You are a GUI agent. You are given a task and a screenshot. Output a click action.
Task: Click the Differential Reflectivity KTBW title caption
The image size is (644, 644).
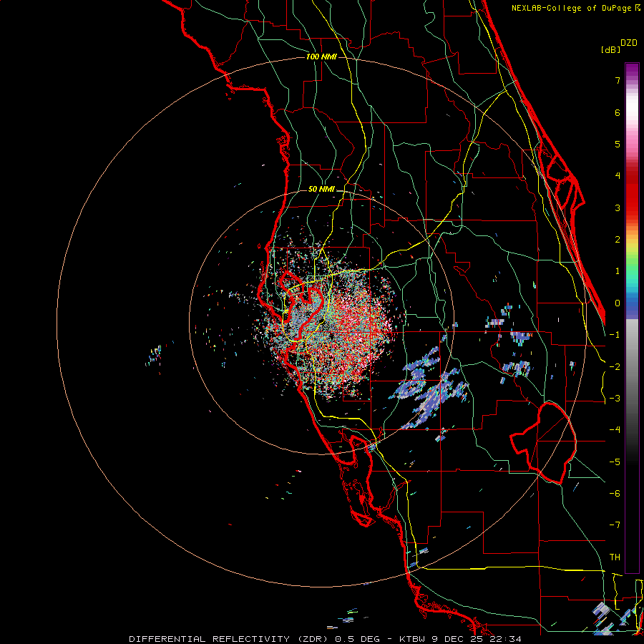(x=326, y=639)
